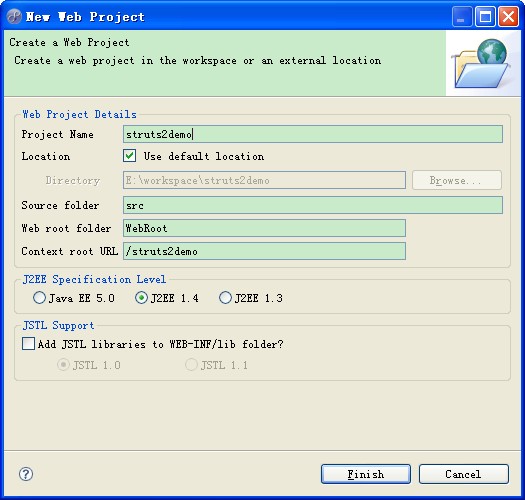Uncheck Use default location checkbox
This screenshot has width=525, height=500.
coord(129,156)
